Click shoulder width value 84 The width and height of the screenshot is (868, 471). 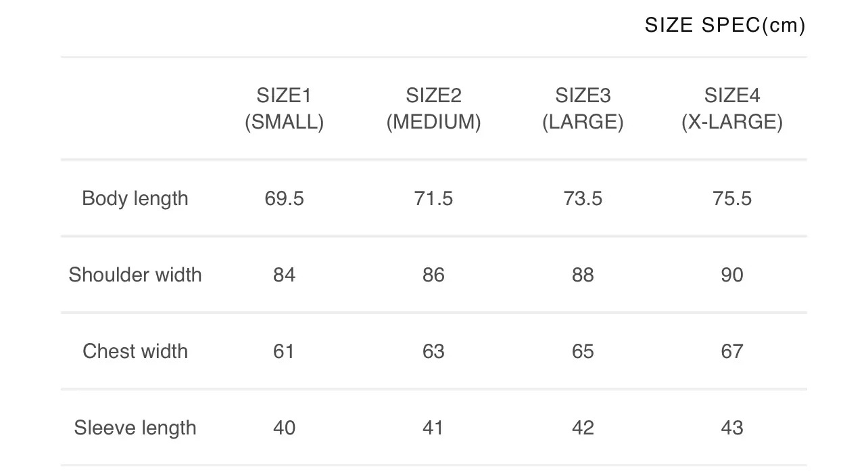click(284, 275)
